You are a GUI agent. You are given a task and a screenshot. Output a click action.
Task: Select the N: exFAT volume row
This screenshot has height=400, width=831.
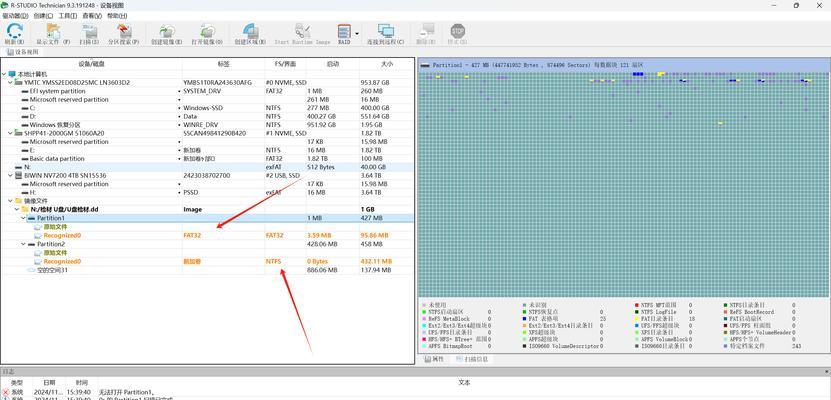[207, 167]
